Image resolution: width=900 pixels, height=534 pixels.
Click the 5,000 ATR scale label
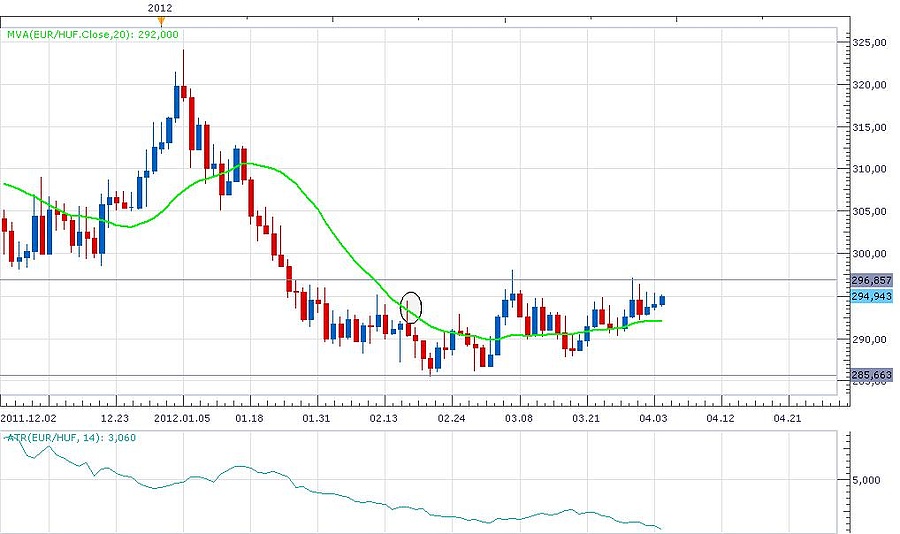pyautogui.click(x=870, y=480)
